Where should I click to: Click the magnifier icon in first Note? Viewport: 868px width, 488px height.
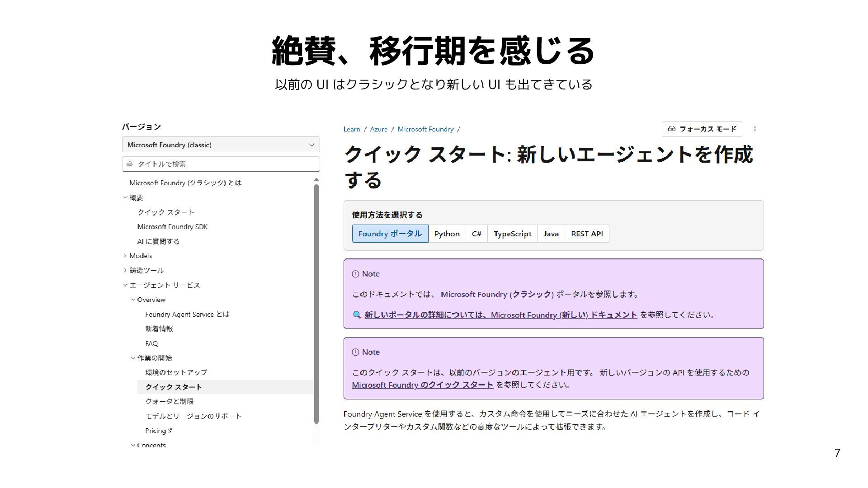pos(357,315)
